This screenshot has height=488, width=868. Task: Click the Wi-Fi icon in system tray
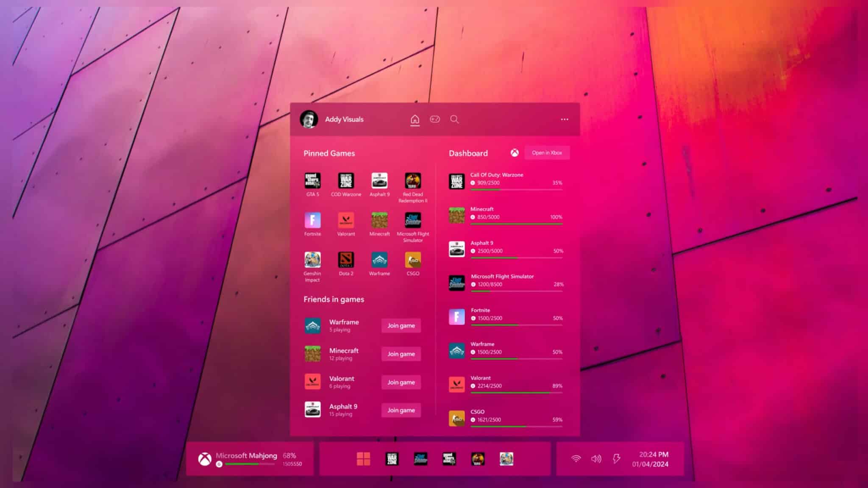click(576, 458)
